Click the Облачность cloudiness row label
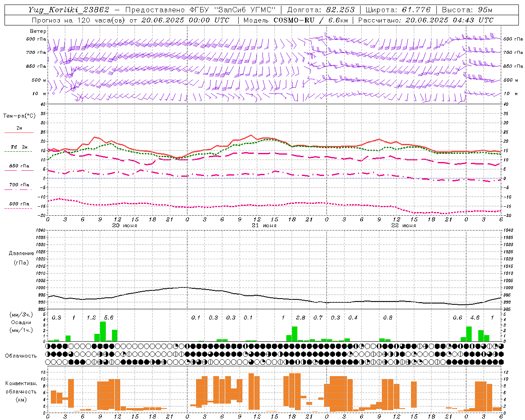 pos(21,356)
